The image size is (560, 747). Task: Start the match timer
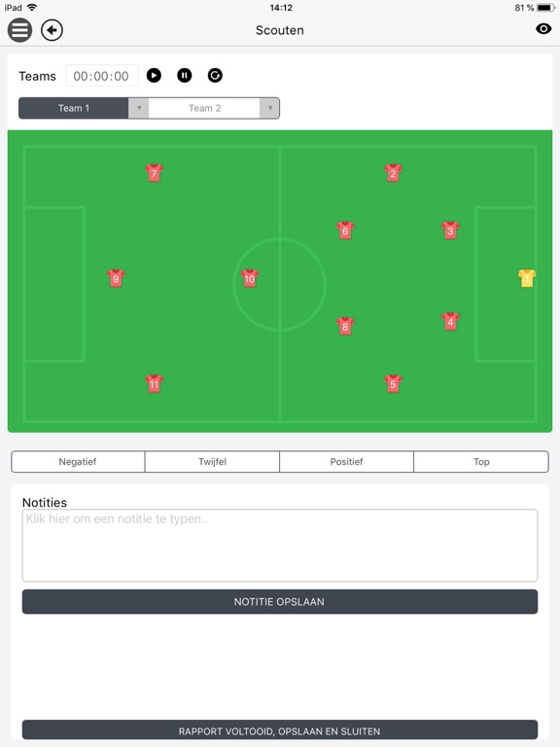(154, 75)
